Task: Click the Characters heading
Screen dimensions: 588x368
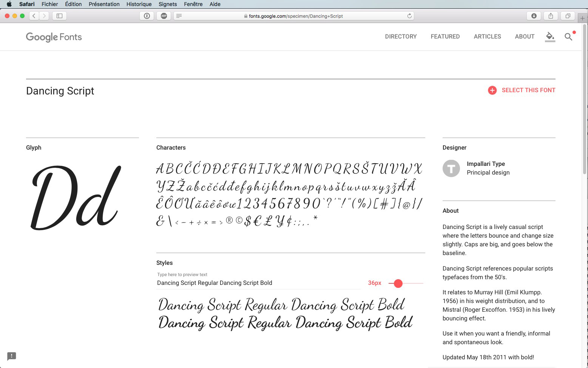Action: (x=171, y=148)
